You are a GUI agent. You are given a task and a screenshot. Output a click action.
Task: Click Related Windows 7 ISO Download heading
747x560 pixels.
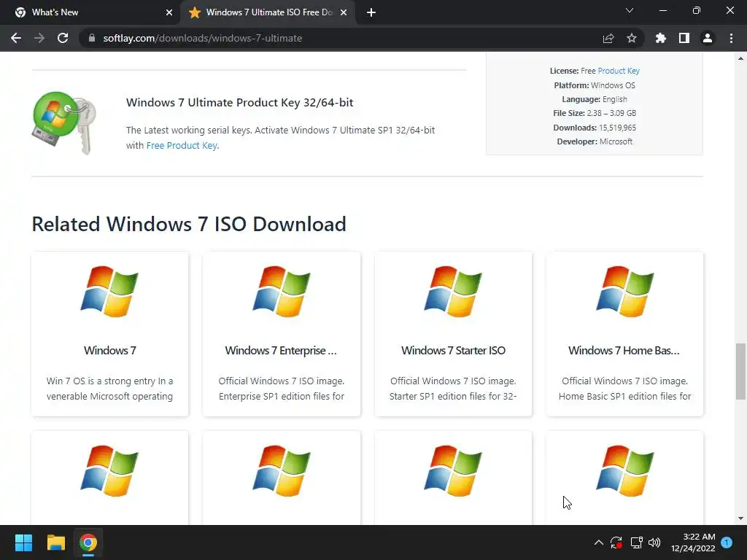click(x=189, y=224)
